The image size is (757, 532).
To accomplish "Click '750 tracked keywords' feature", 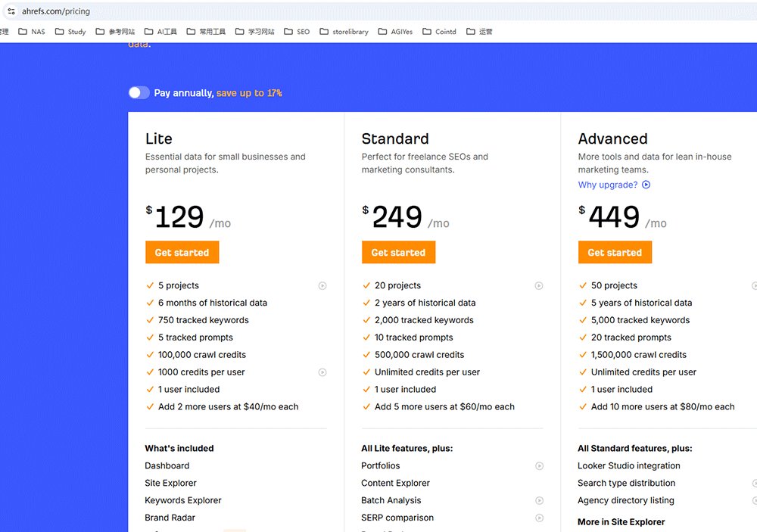I will pos(203,320).
